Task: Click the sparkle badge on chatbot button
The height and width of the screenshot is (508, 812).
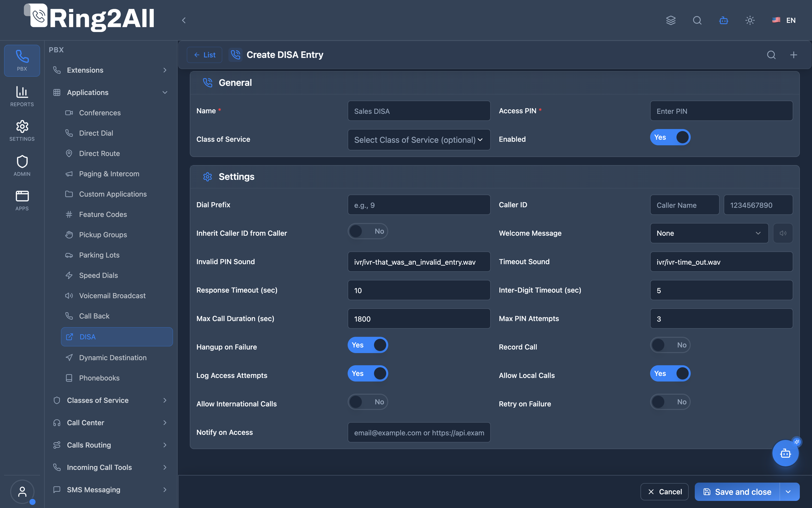Action: [x=797, y=442]
